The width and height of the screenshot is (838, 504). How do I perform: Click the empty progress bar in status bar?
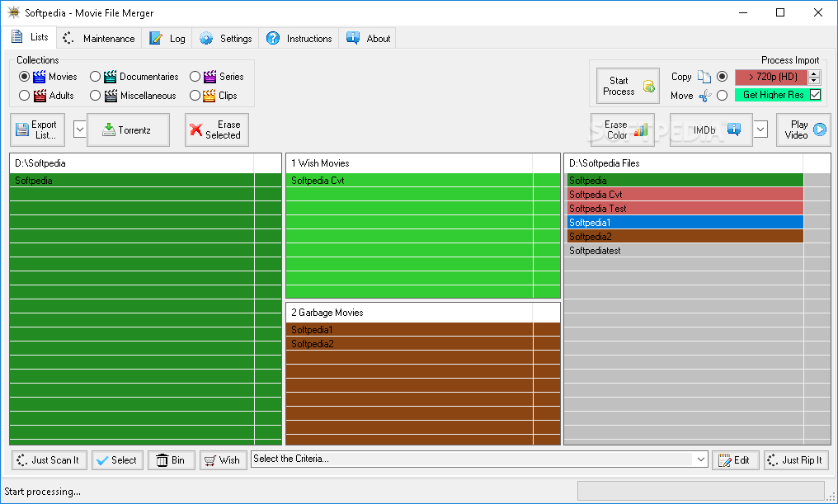point(700,491)
